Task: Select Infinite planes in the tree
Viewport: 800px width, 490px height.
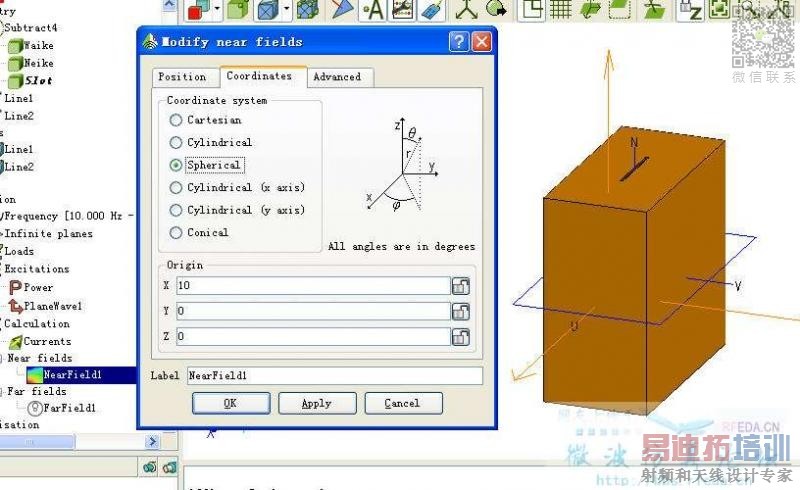Action: coord(48,234)
